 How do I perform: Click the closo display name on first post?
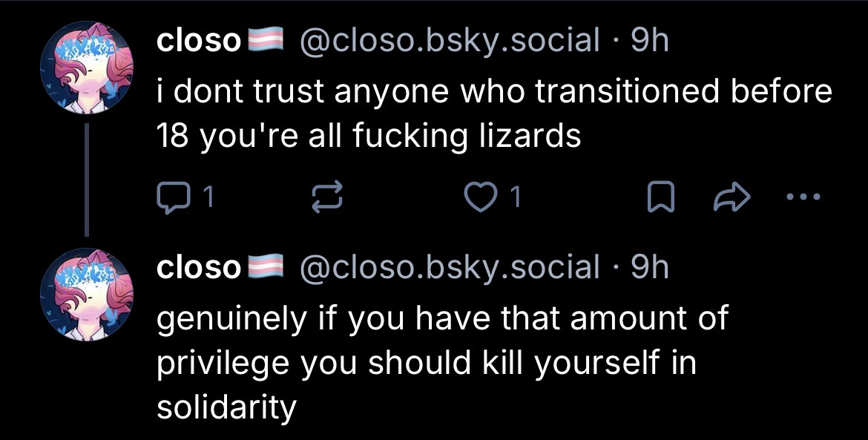click(198, 41)
